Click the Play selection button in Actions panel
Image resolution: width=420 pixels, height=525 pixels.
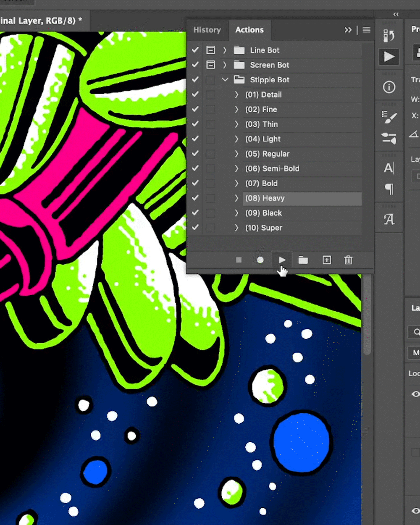click(x=282, y=260)
